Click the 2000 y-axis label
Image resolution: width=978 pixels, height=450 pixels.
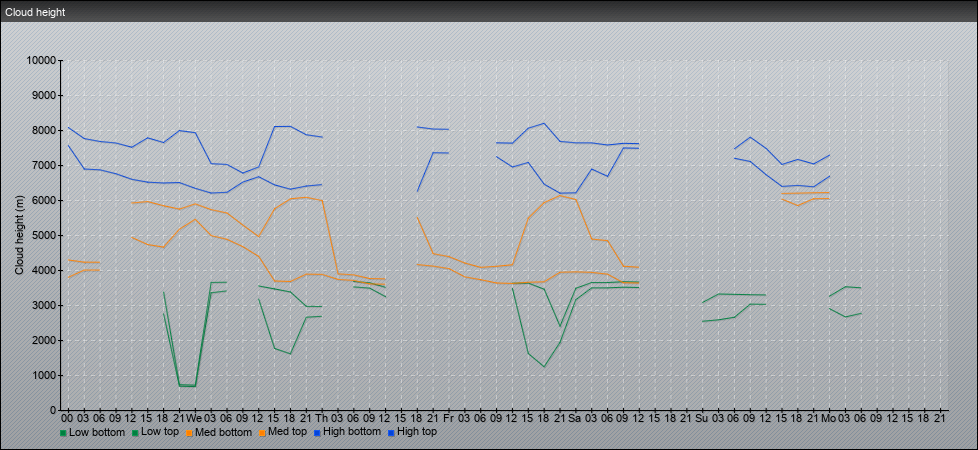coord(44,340)
